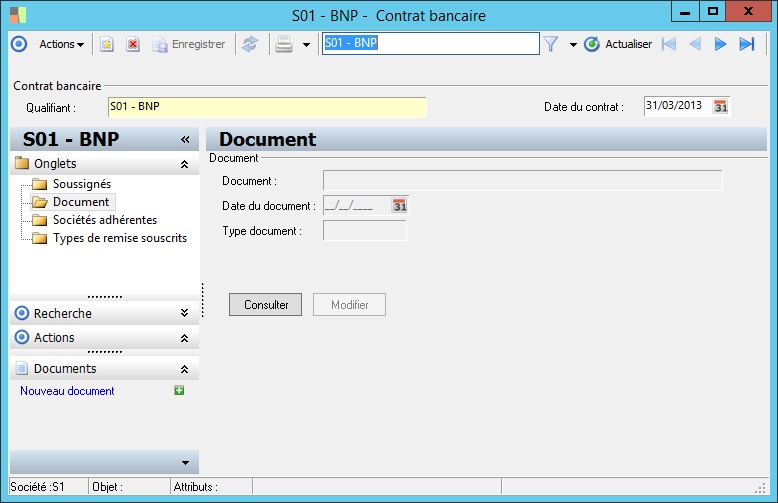Click the application icon in title bar
This screenshot has width=778, height=503.
click(18, 15)
